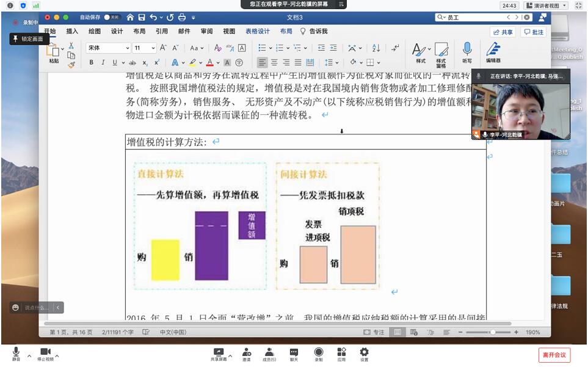
Task: Open Zoom settings 设置 gear
Action: pos(364,354)
